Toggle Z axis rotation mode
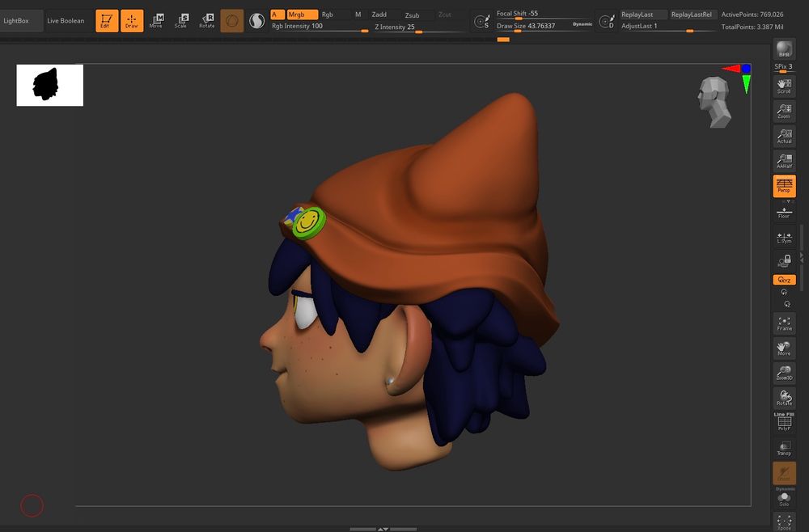This screenshot has width=809, height=532. pyautogui.click(x=787, y=304)
